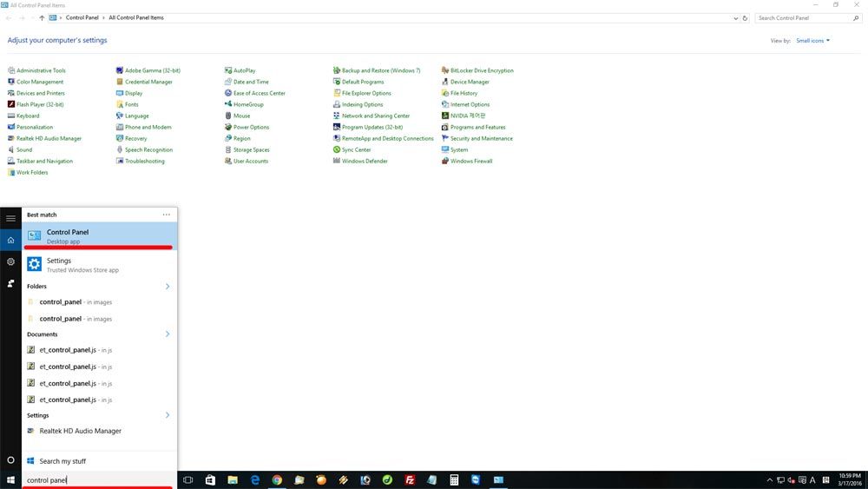
Task: Open Microsoft Edge from the taskbar
Action: (x=254, y=479)
